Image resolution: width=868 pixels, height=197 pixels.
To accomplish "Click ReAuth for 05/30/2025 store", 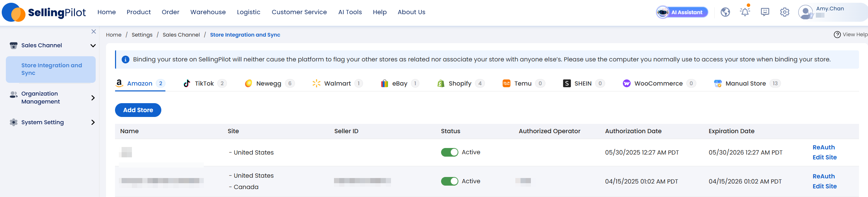I will 824,147.
